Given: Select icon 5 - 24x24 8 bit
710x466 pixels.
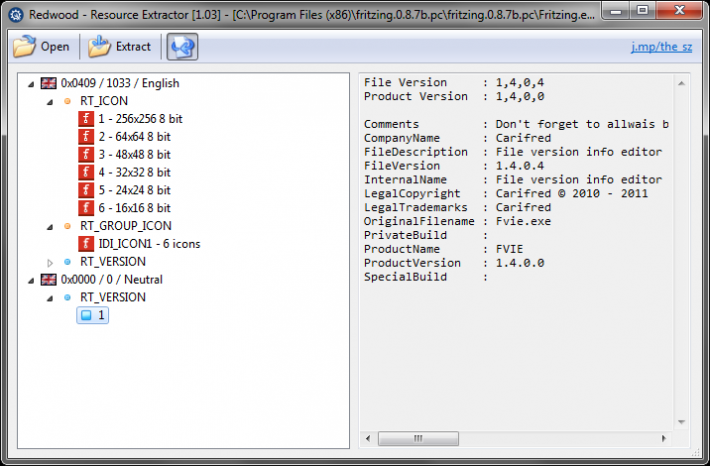Looking at the screenshot, I should coord(134,190).
